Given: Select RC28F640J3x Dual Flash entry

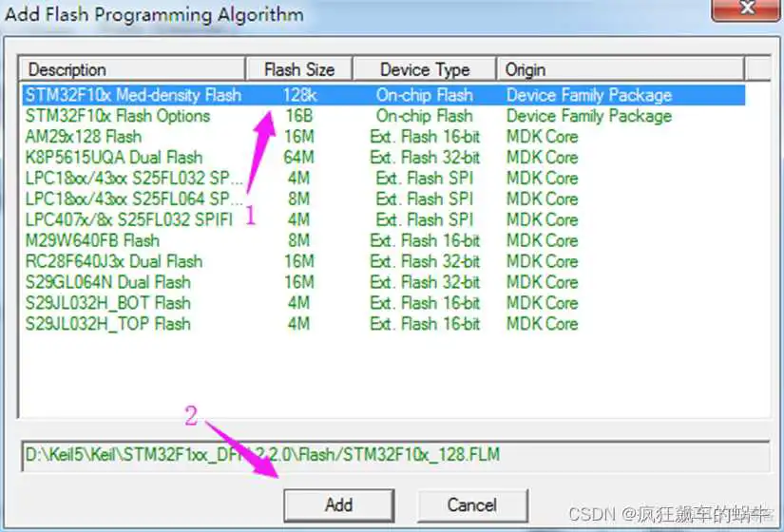Looking at the screenshot, I should tap(114, 261).
